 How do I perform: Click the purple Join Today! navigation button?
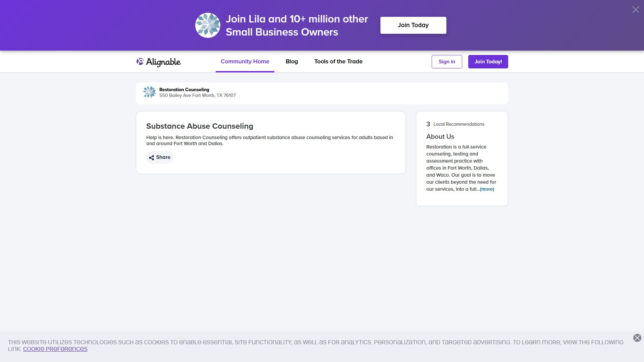488,62
